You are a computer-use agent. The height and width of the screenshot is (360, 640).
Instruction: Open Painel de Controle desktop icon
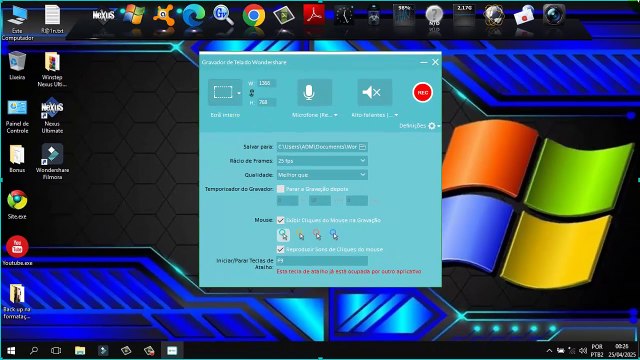coord(17,116)
